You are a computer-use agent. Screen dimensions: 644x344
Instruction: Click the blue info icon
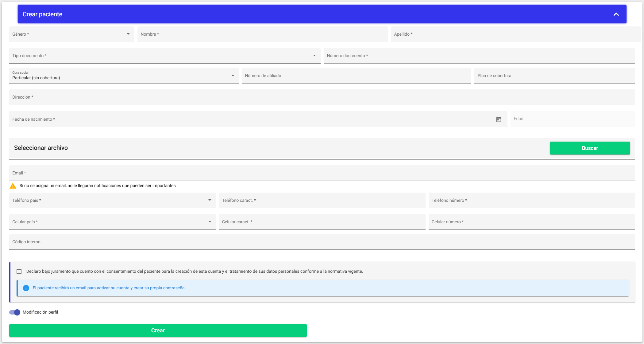(26, 288)
